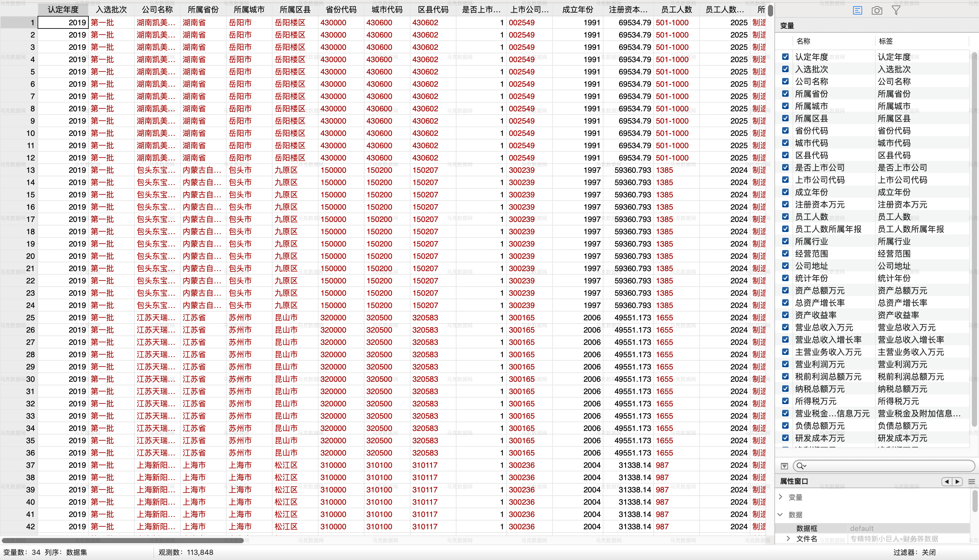Click the funnel Filter icon at top right
Image resolution: width=979 pixels, height=560 pixels.
pyautogui.click(x=896, y=10)
